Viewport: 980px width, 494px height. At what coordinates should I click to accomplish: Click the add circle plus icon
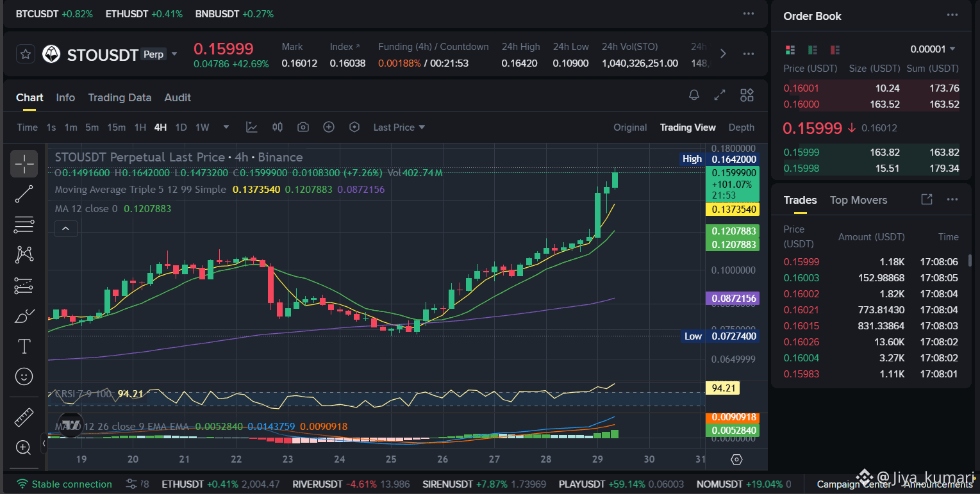coord(329,128)
